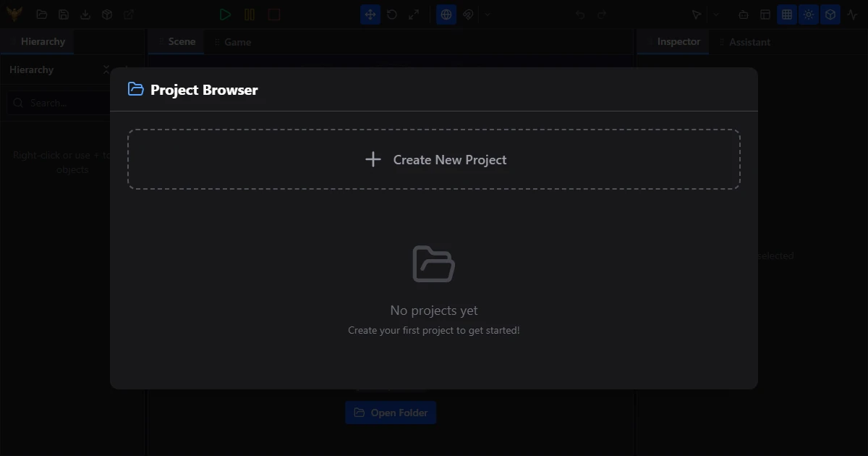Select the Move transform tool

coord(370,14)
